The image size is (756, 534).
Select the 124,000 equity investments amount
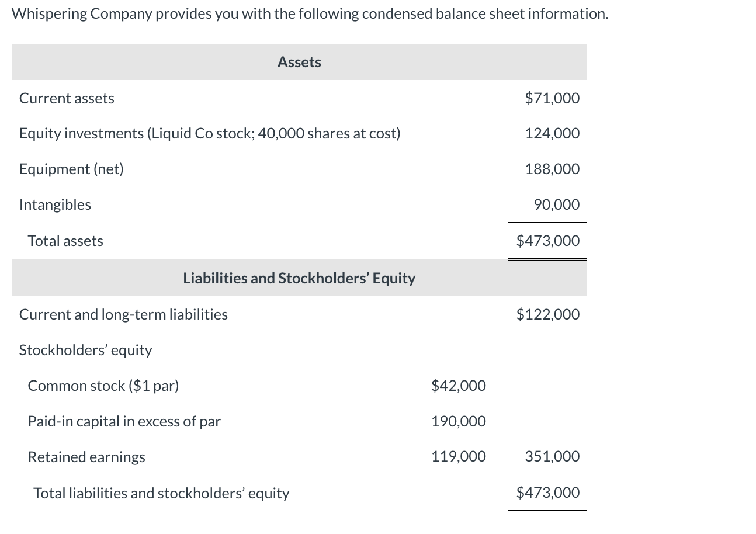tap(552, 134)
